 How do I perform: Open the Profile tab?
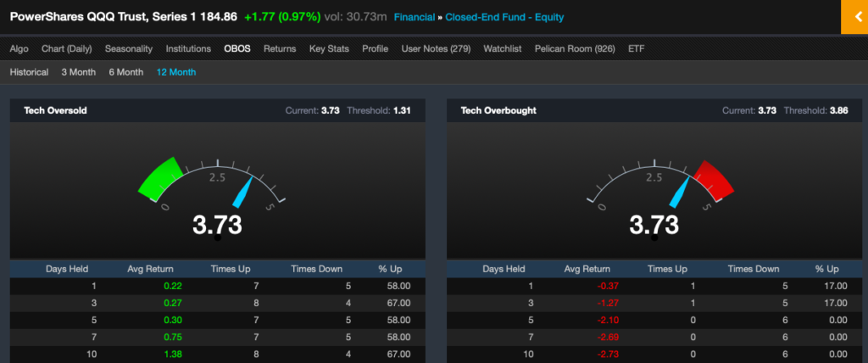tap(375, 49)
